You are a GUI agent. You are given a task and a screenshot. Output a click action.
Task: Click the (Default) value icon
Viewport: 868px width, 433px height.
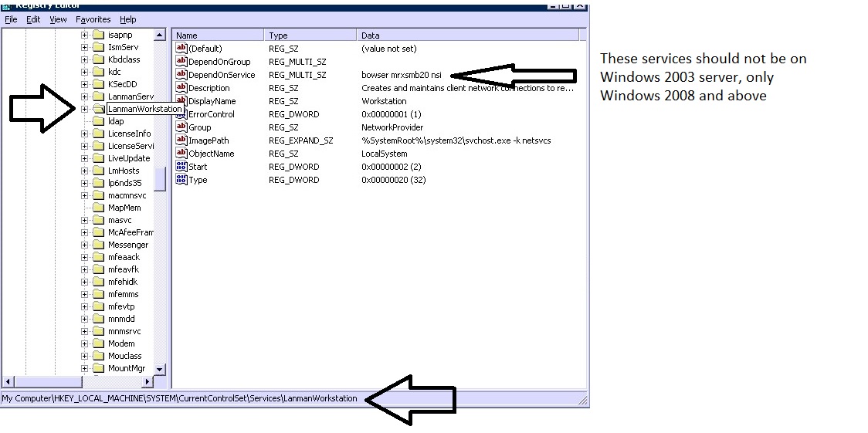181,49
